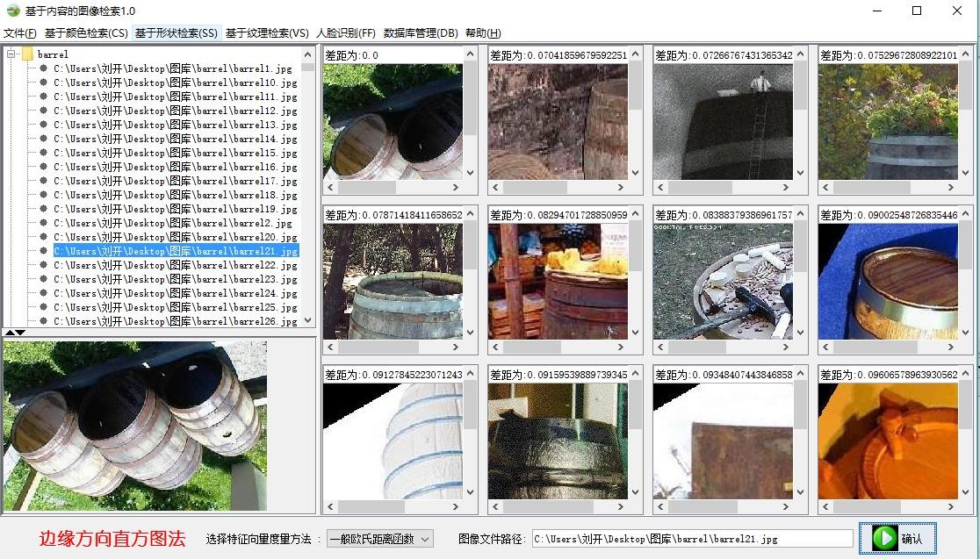Click up arrow in 差距为:0.0726676 result scrollbar

pyautogui.click(x=800, y=54)
